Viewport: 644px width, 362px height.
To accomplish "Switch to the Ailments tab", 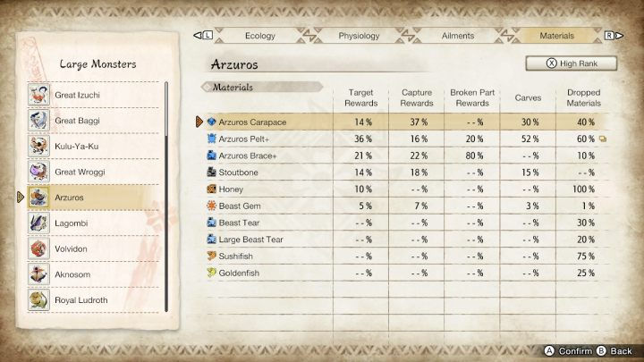I will coord(458,36).
